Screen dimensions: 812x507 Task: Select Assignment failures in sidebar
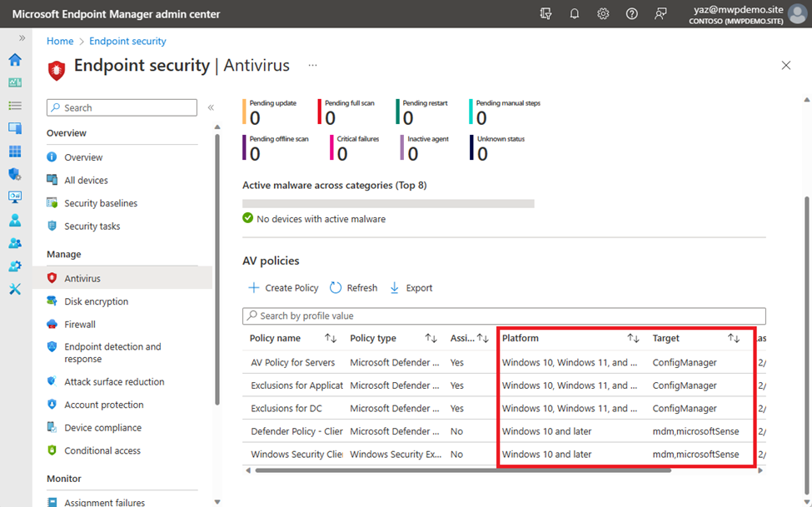104,502
